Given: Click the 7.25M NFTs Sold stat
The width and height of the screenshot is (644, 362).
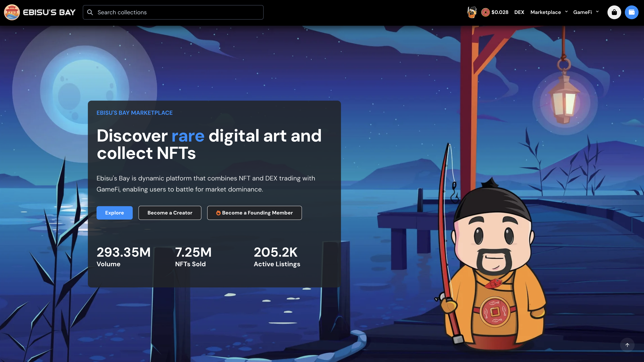Looking at the screenshot, I should click(193, 257).
